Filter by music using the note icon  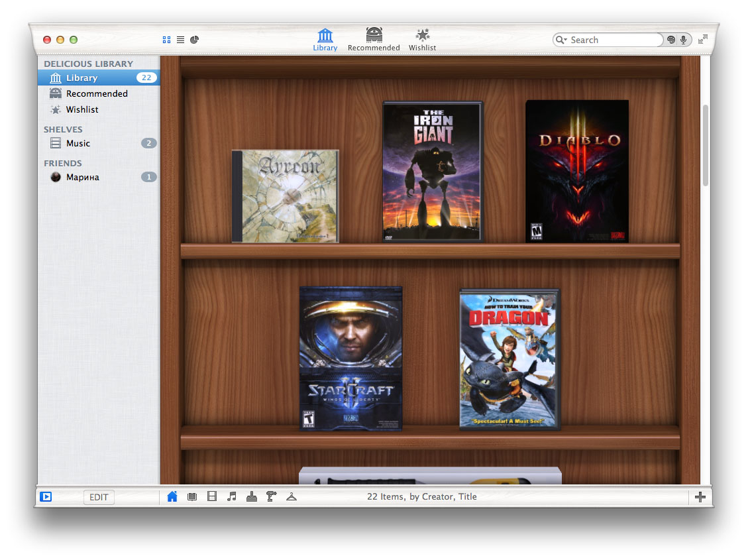[232, 496]
